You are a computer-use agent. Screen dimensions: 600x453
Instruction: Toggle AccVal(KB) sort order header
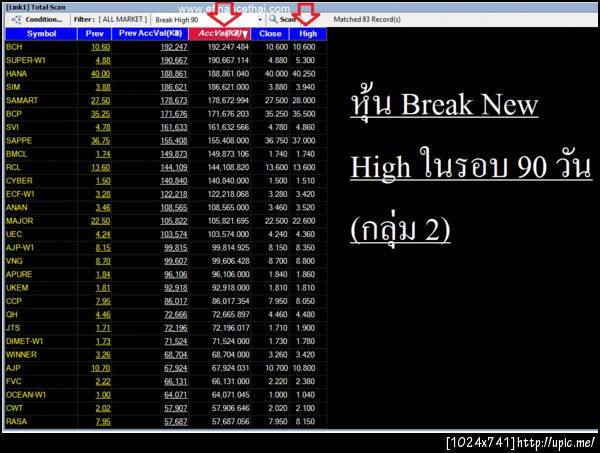point(220,34)
